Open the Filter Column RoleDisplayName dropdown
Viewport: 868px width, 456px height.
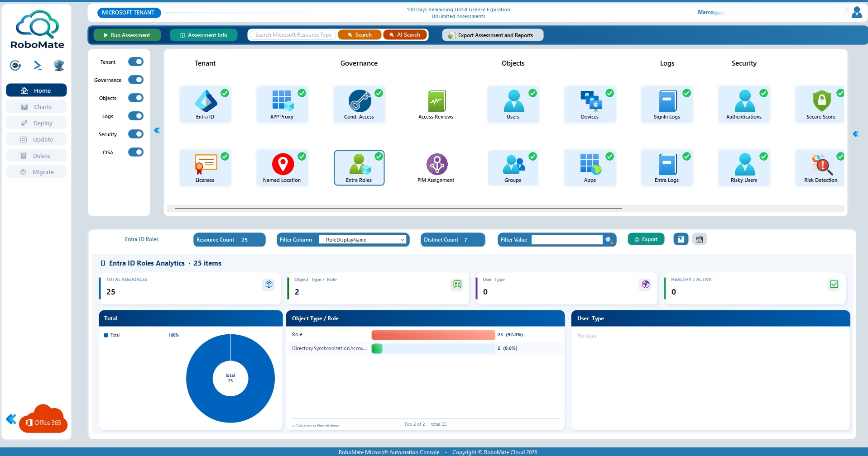click(x=363, y=240)
